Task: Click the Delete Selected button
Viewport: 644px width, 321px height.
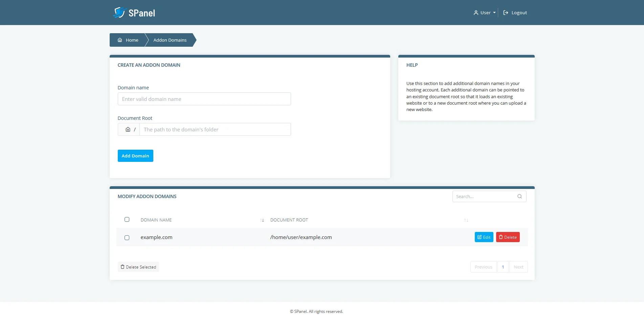Action: pyautogui.click(x=138, y=267)
